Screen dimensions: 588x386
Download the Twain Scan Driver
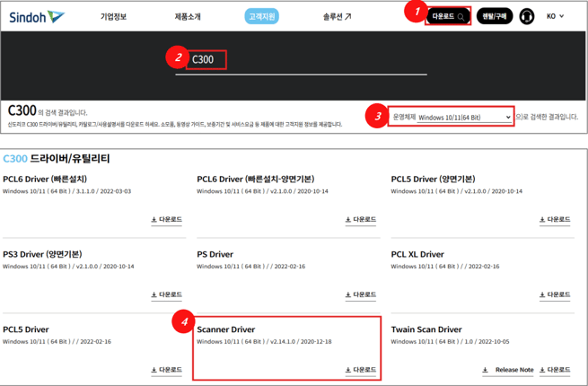click(555, 370)
